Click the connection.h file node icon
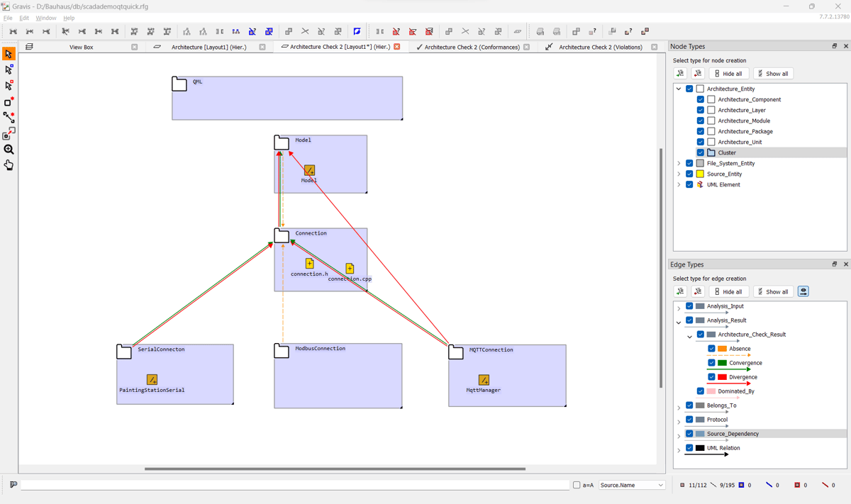 309,264
